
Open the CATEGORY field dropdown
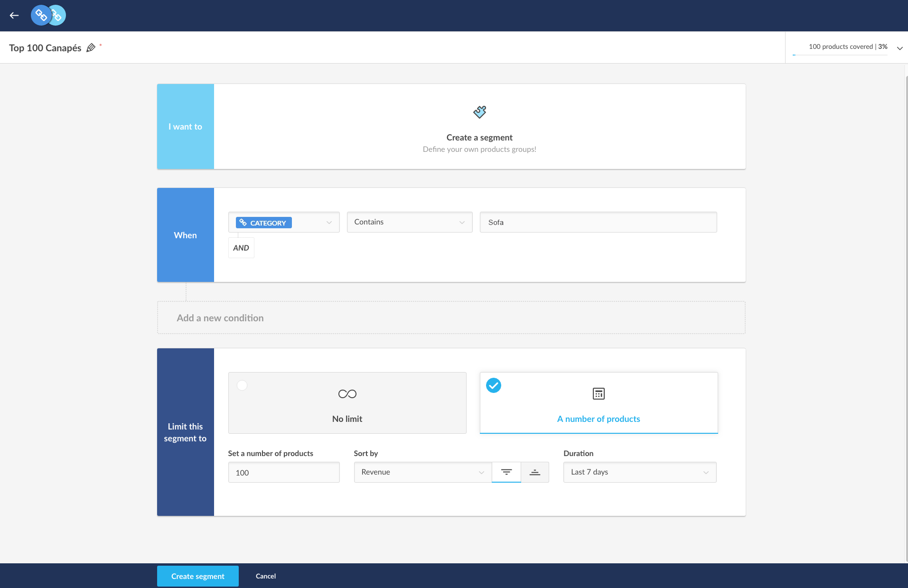click(284, 222)
